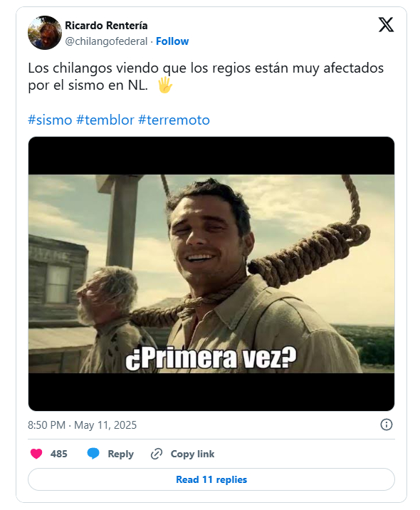Image resolution: width=420 pixels, height=510 pixels.
Task: Click the raised hand emoji
Action: click(x=164, y=85)
